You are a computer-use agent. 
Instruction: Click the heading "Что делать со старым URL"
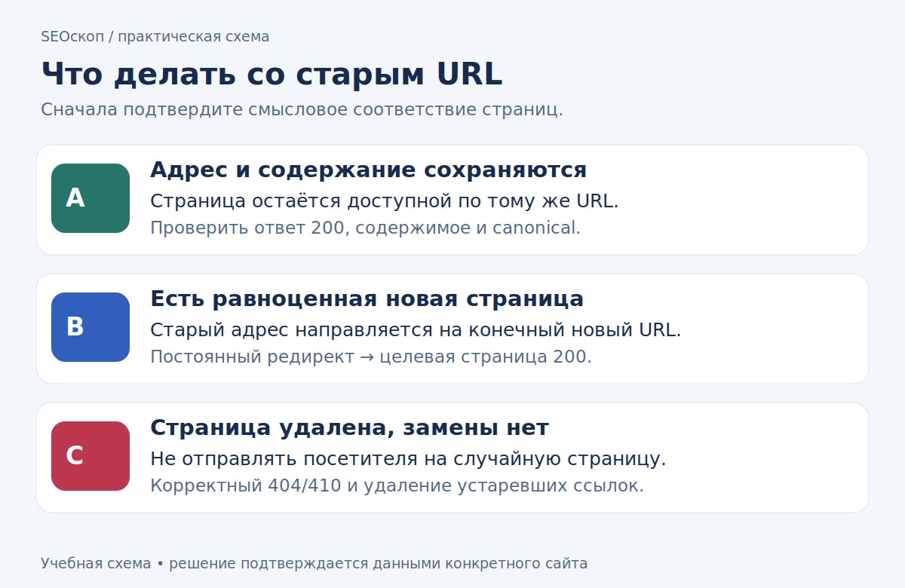(271, 74)
